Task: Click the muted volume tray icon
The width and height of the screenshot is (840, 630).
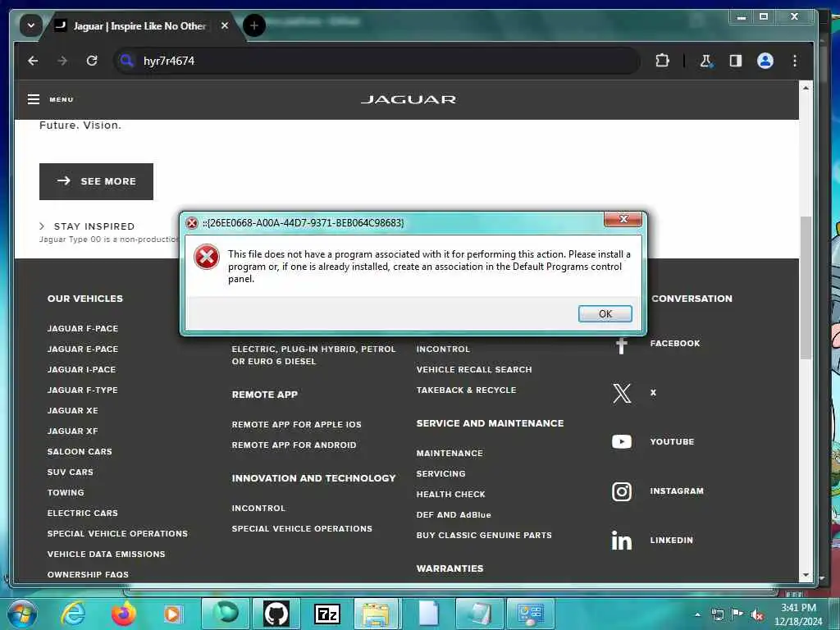Action: [x=757, y=614]
